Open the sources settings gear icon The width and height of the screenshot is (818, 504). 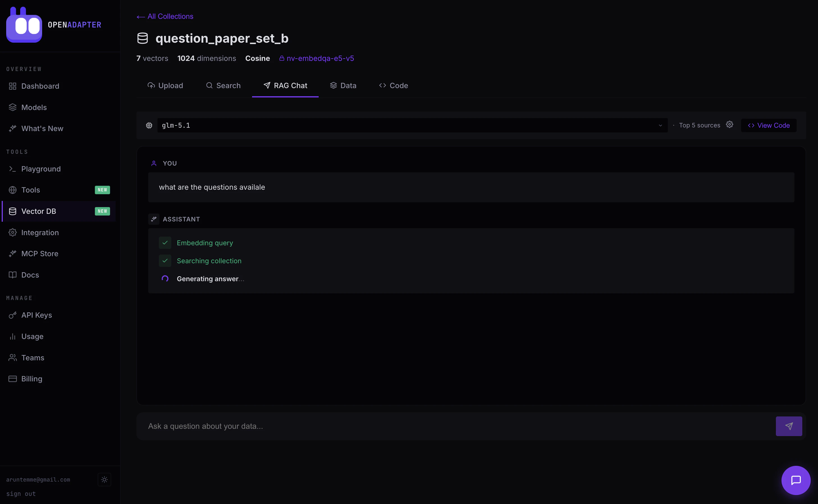(x=729, y=125)
